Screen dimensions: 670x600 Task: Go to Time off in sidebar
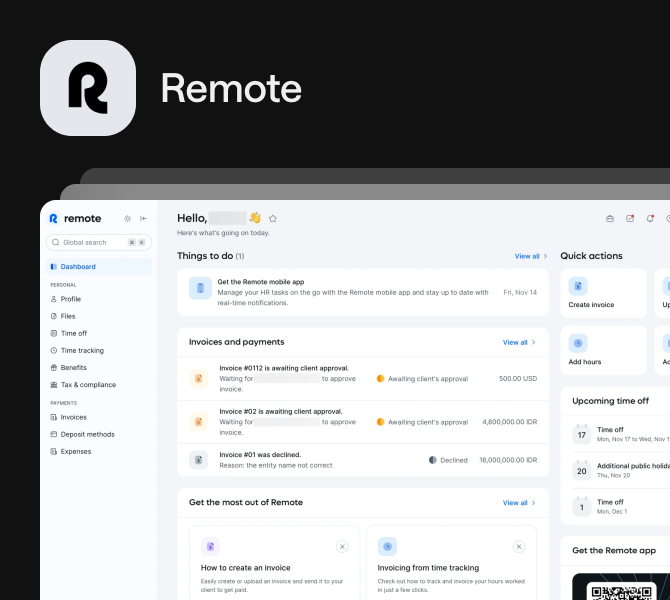click(x=73, y=333)
